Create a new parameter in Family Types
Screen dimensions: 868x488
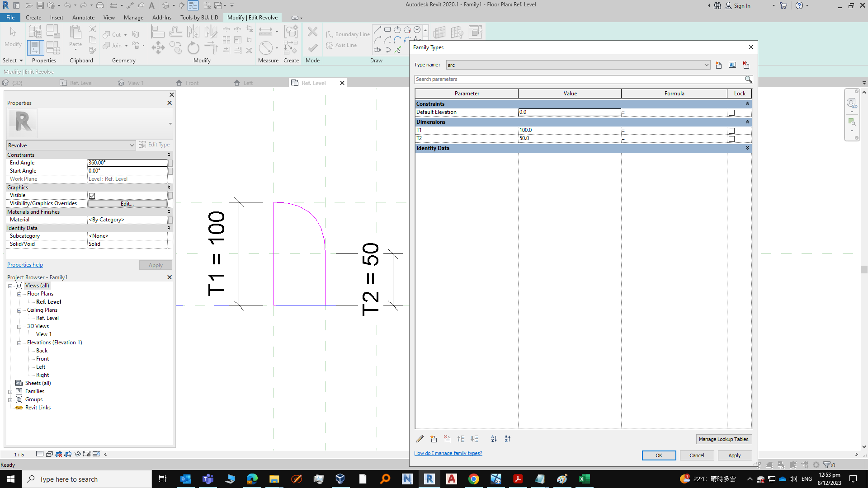tap(434, 439)
